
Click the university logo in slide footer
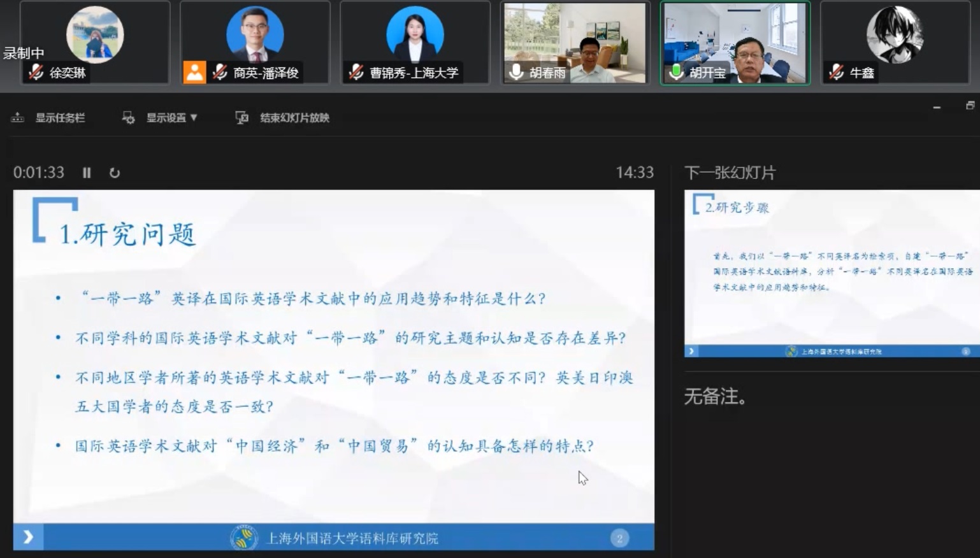click(x=243, y=538)
